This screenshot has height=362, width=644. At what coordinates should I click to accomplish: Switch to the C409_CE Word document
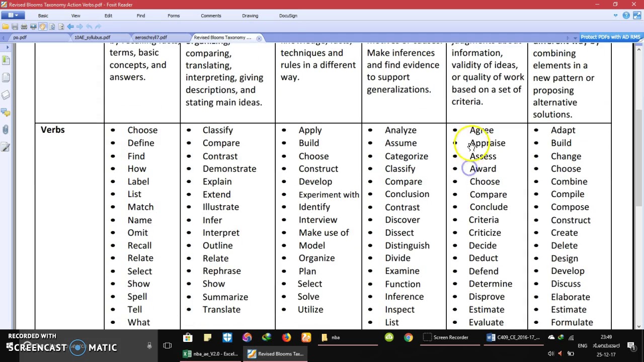[x=513, y=337]
